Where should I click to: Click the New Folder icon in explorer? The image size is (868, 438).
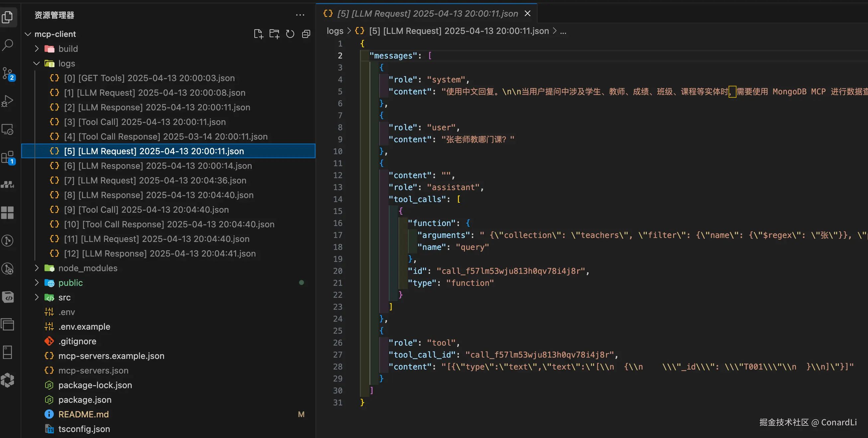coord(274,34)
